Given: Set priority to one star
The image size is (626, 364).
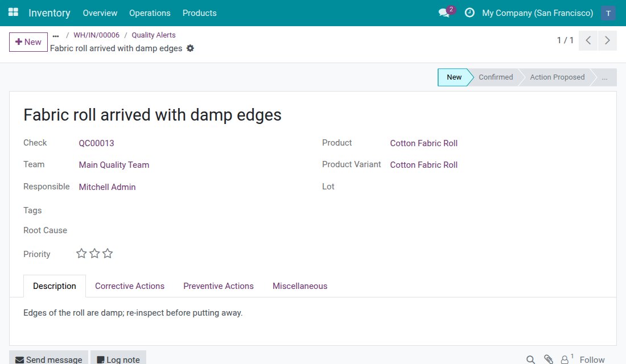Looking at the screenshot, I should point(81,254).
